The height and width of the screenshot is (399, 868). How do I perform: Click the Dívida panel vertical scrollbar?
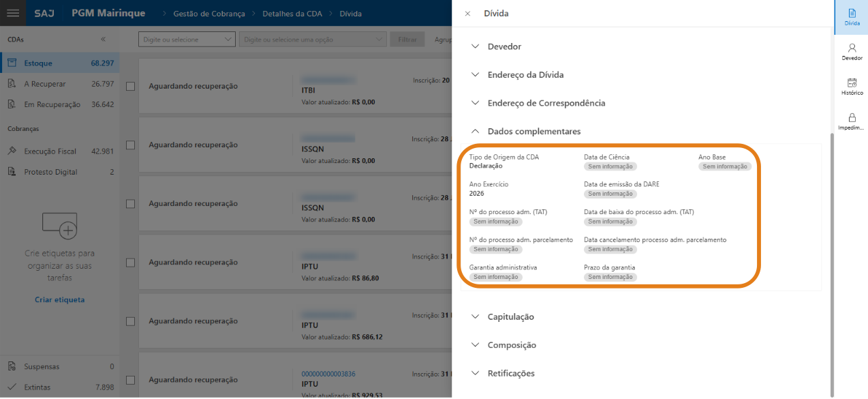832,259
